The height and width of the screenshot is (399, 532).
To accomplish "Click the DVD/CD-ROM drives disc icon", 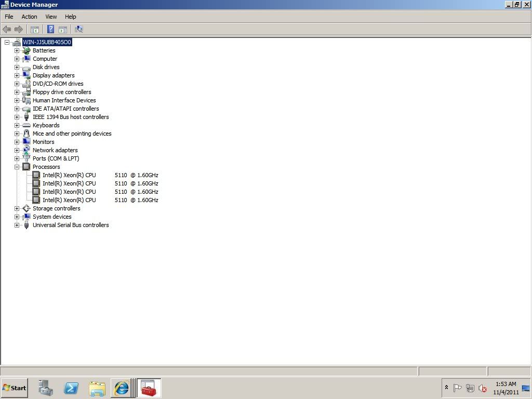I will point(26,84).
